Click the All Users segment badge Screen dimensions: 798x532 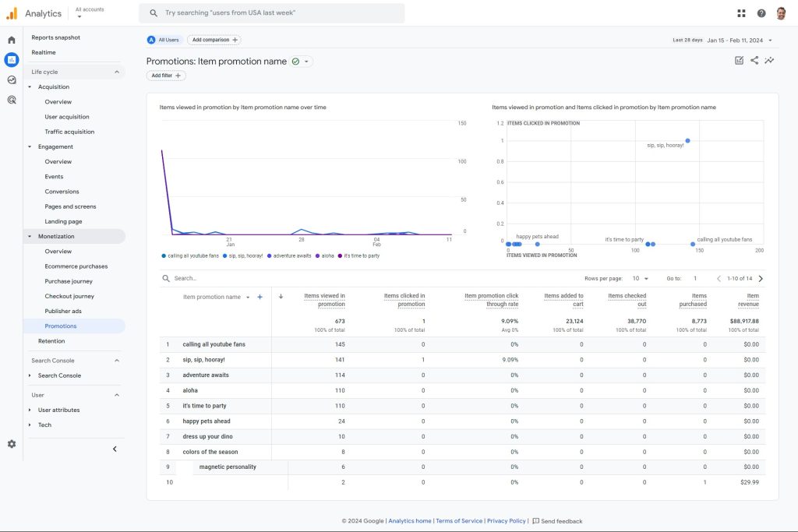[x=164, y=40]
